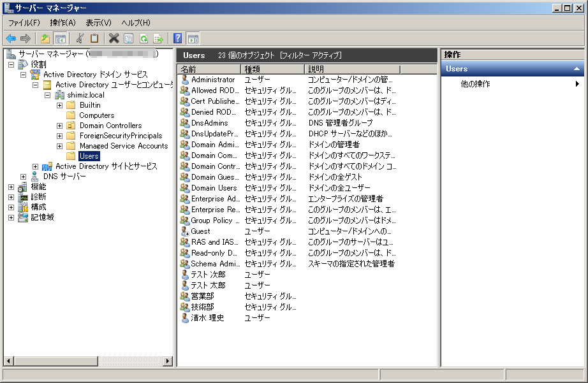Collapse the Users section in action pane
Image resolution: width=588 pixels, height=383 pixels.
(x=577, y=69)
